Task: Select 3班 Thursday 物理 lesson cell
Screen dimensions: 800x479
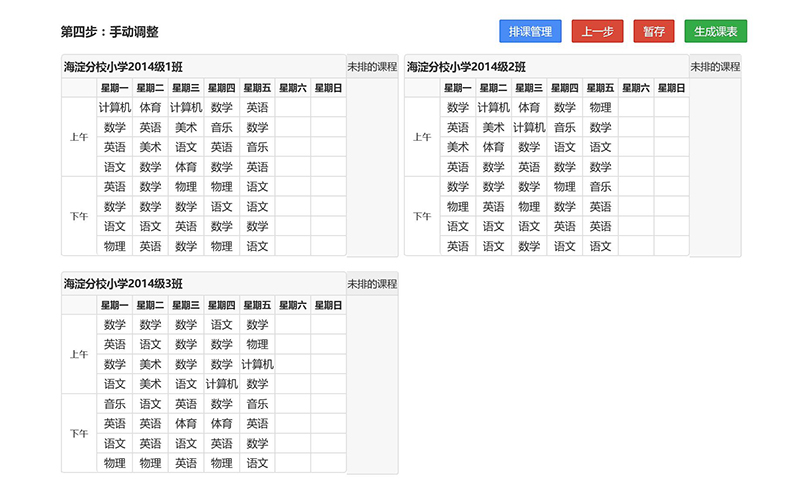Action: tap(221, 463)
